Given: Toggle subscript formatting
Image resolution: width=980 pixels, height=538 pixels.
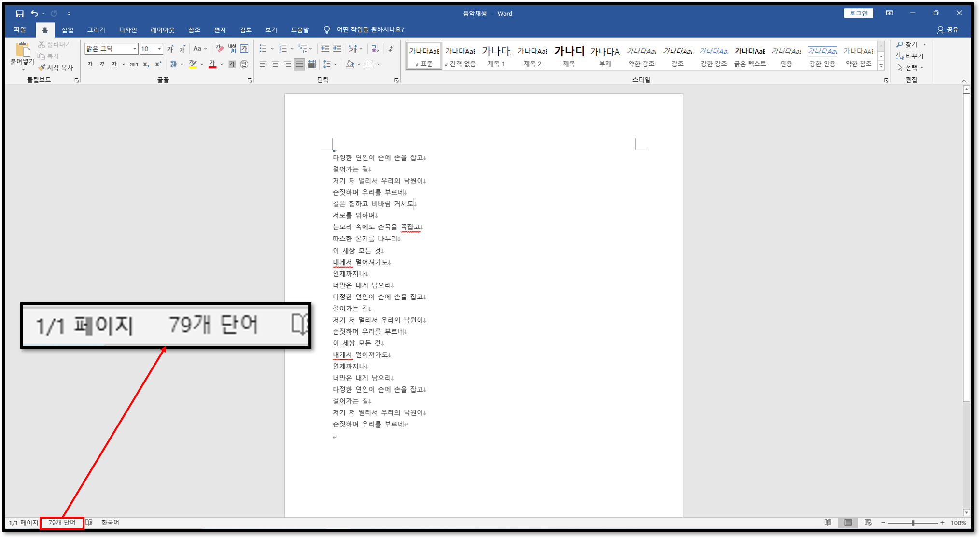Looking at the screenshot, I should [146, 64].
